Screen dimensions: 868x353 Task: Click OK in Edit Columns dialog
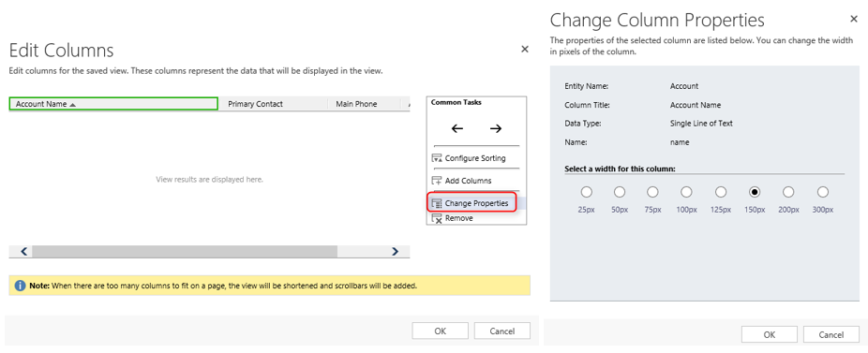click(440, 331)
